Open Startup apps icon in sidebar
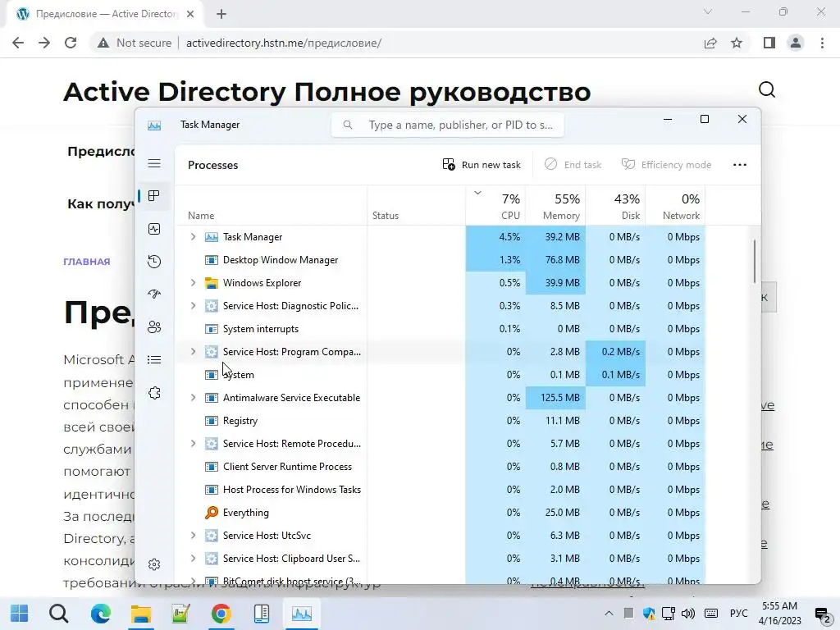 [x=154, y=294]
